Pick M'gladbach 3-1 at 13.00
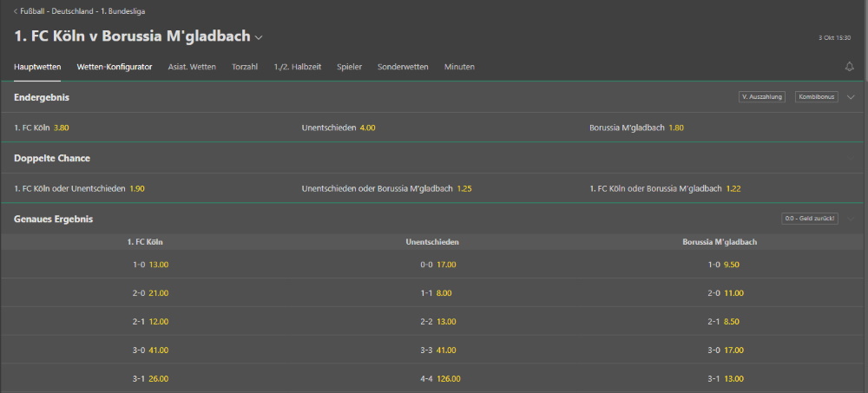This screenshot has width=868, height=393. tap(726, 379)
